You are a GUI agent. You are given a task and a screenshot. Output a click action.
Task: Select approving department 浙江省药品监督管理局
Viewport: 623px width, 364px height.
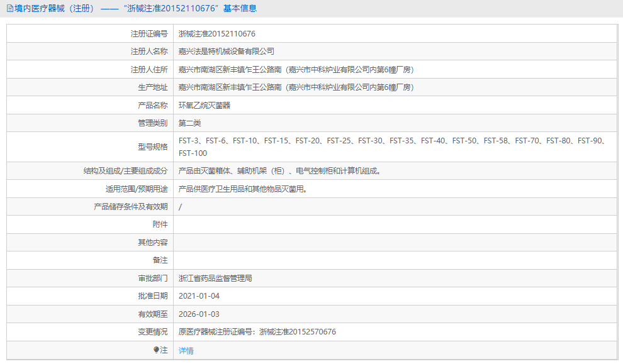[x=215, y=279]
